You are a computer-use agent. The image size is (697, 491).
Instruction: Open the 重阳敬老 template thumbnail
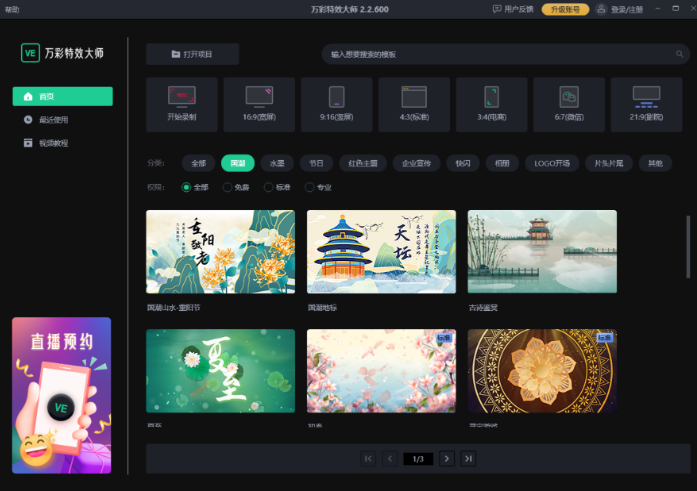pos(220,251)
